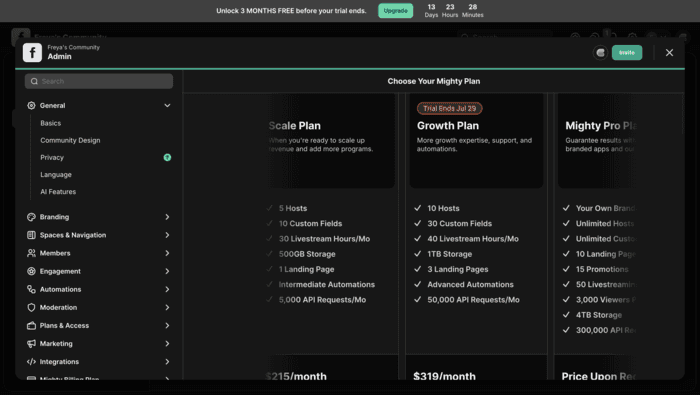Screen dimensions: 700x395
Task: Expand the Automations section chevron
Action: pos(167,289)
